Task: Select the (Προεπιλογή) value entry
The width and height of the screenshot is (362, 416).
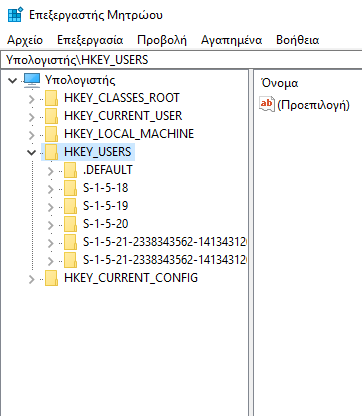Action: (x=313, y=105)
